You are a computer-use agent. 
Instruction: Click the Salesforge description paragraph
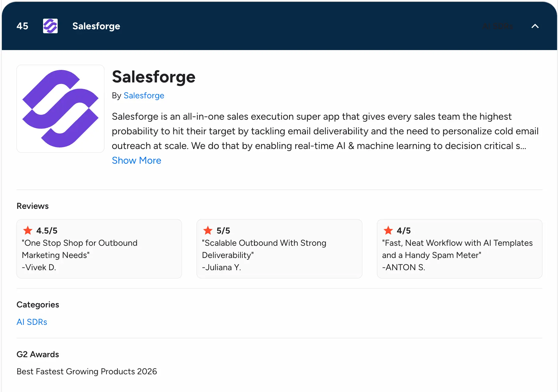click(x=325, y=131)
